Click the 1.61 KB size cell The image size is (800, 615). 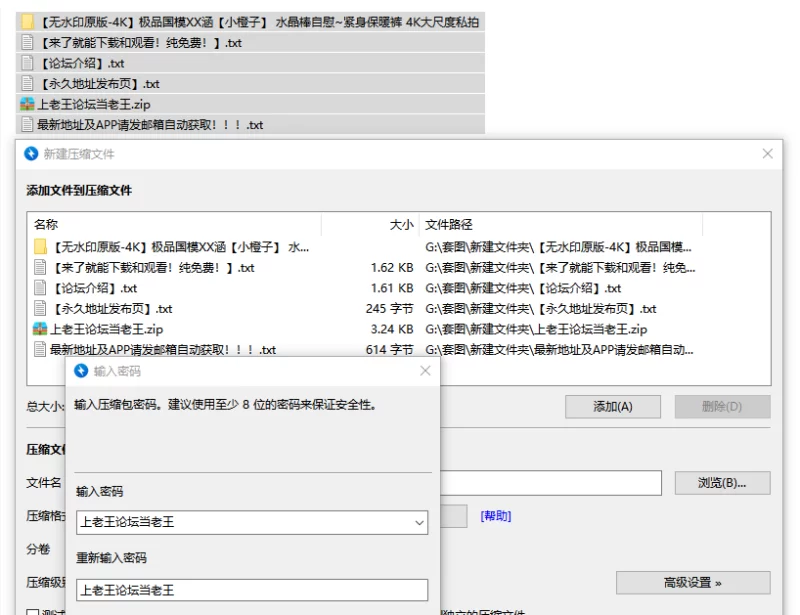392,288
